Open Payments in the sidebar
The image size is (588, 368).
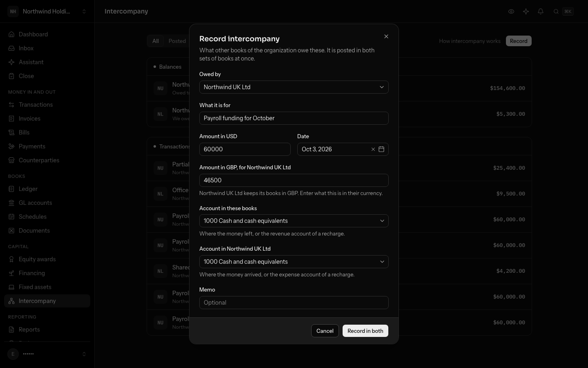point(47,146)
